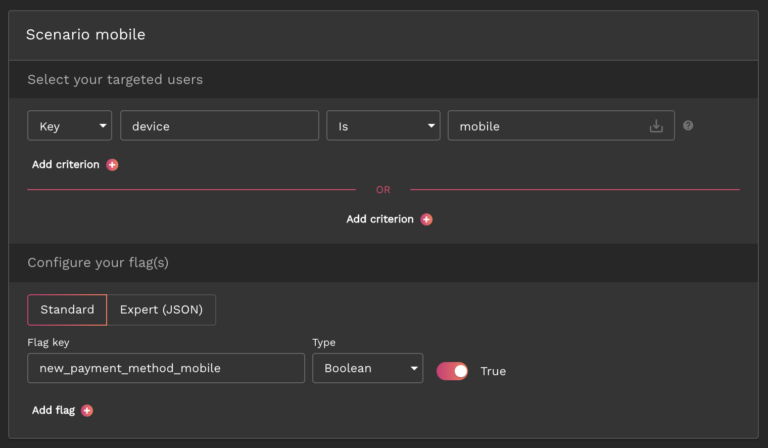768x448 pixels.
Task: Click the plus icon beside the first Add criterion
Action: click(112, 165)
